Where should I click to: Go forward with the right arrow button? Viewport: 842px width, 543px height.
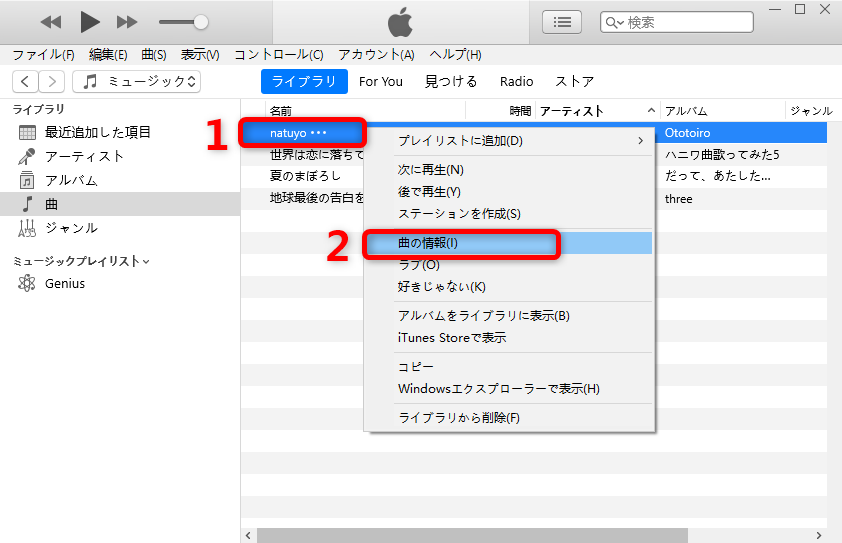[x=52, y=82]
